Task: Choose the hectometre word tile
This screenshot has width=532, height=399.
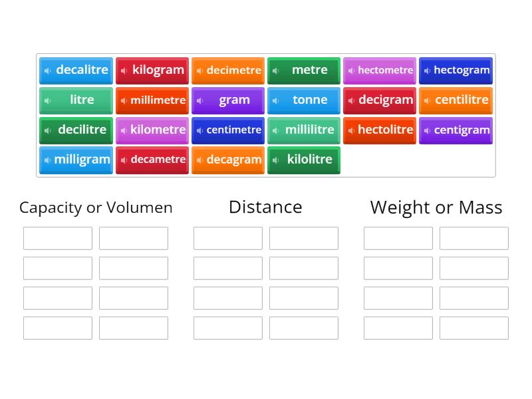Action: 385,70
